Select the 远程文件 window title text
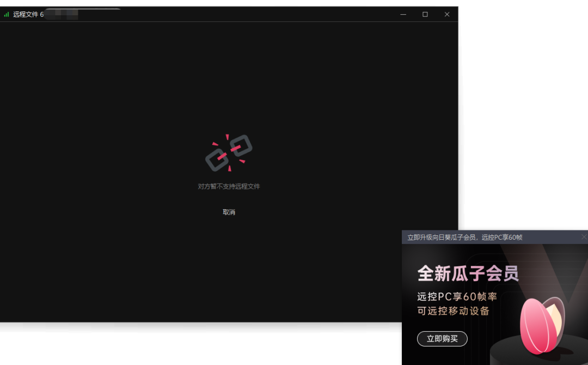 click(26, 15)
